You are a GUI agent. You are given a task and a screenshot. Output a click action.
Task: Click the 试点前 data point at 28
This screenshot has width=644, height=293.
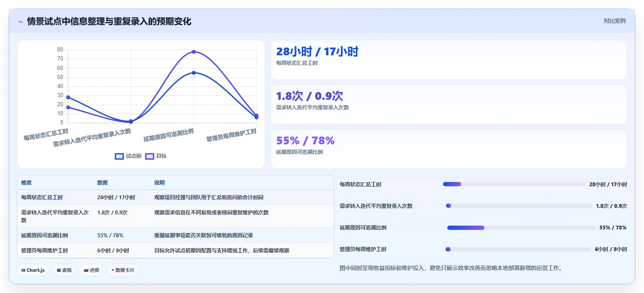[x=68, y=97]
